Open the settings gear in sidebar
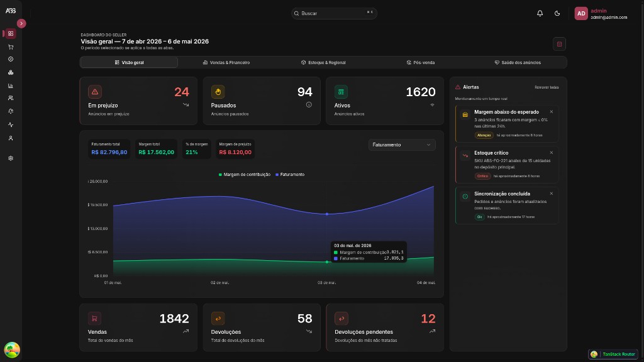This screenshot has height=362, width=644. (11, 158)
